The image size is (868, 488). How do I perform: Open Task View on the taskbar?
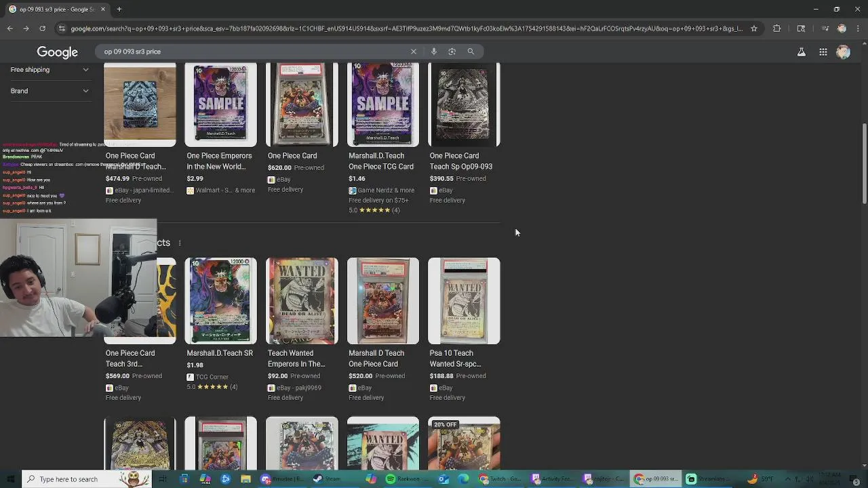(x=163, y=479)
